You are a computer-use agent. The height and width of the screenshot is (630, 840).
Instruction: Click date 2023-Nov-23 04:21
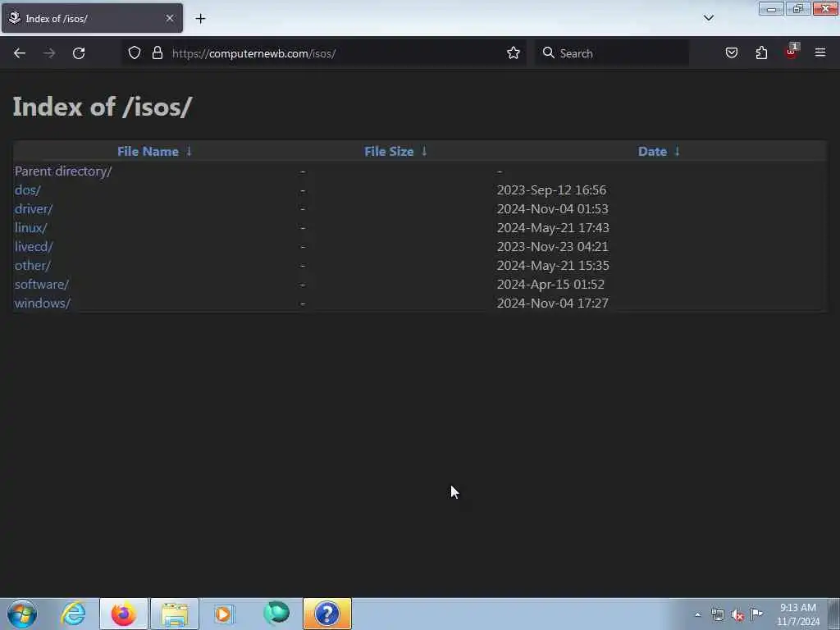[x=552, y=246]
